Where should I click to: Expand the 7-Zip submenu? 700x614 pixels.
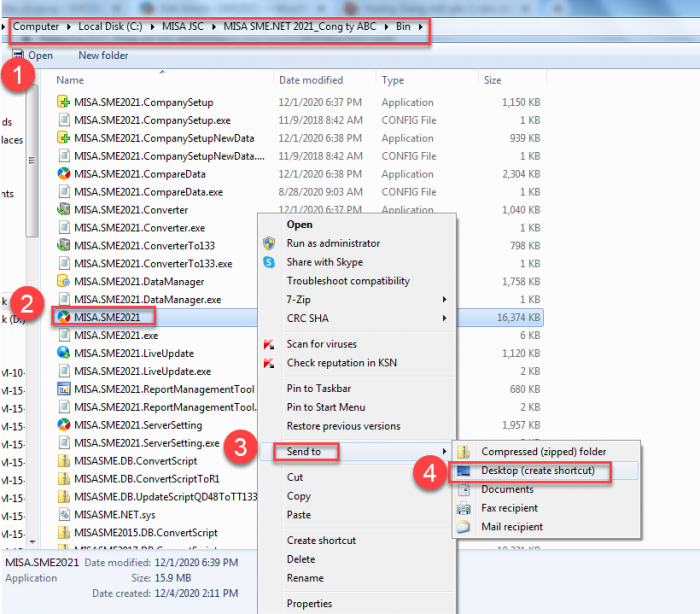[444, 299]
